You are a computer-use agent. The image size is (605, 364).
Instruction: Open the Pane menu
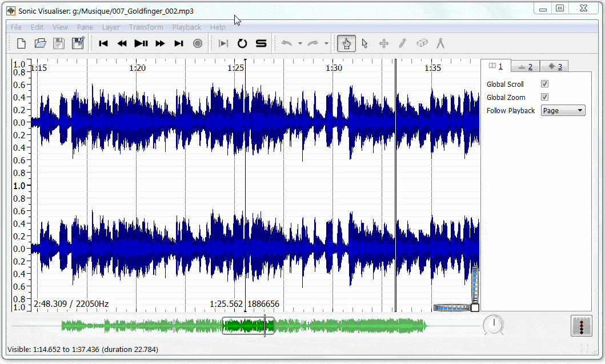pyautogui.click(x=85, y=27)
